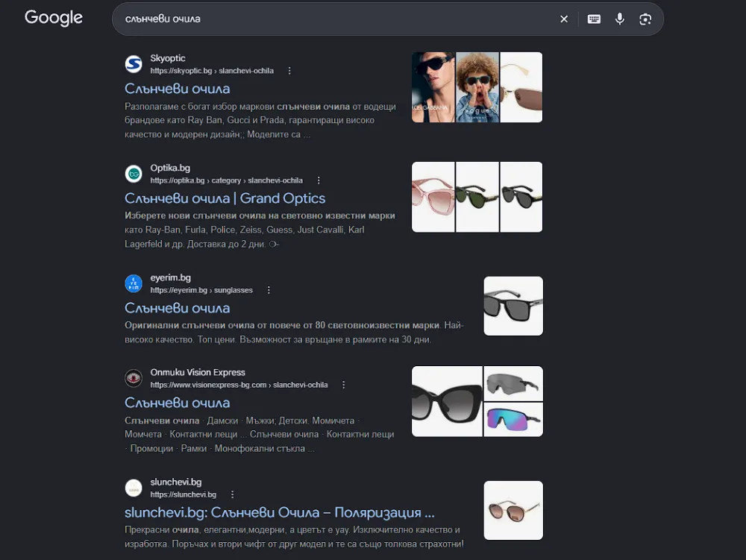The image size is (746, 560).
Task: Click the eyerim.bg site favicon
Action: point(134,284)
